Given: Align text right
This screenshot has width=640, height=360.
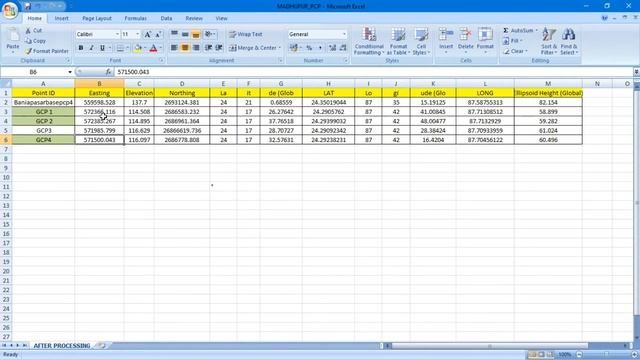Looking at the screenshot, I should tap(196, 48).
